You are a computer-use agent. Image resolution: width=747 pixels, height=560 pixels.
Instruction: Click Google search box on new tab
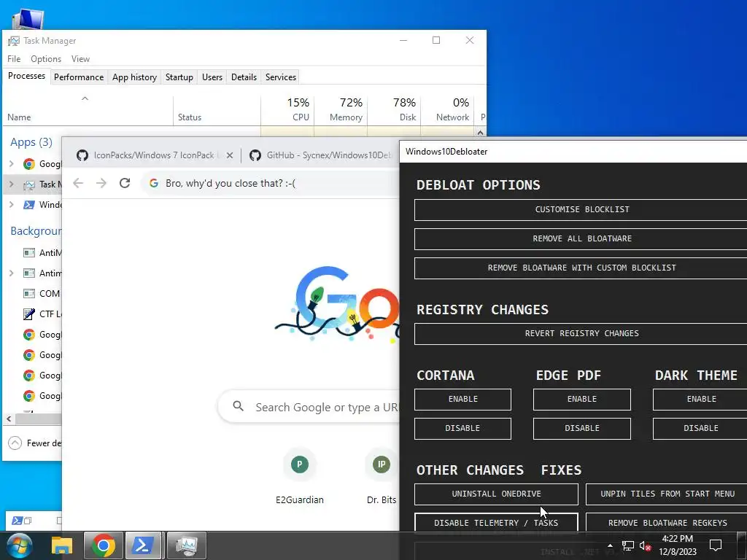coord(309,407)
